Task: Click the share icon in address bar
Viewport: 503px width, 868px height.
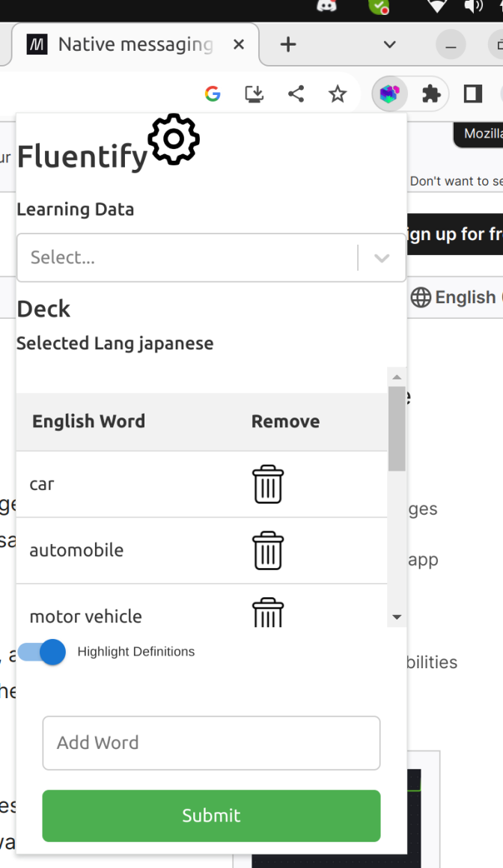Action: point(296,94)
